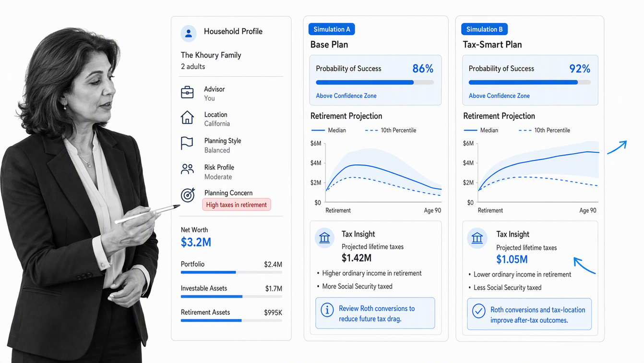
Task: Select the Median legend in Tax-Smart Plan chart
Action: pos(481,130)
